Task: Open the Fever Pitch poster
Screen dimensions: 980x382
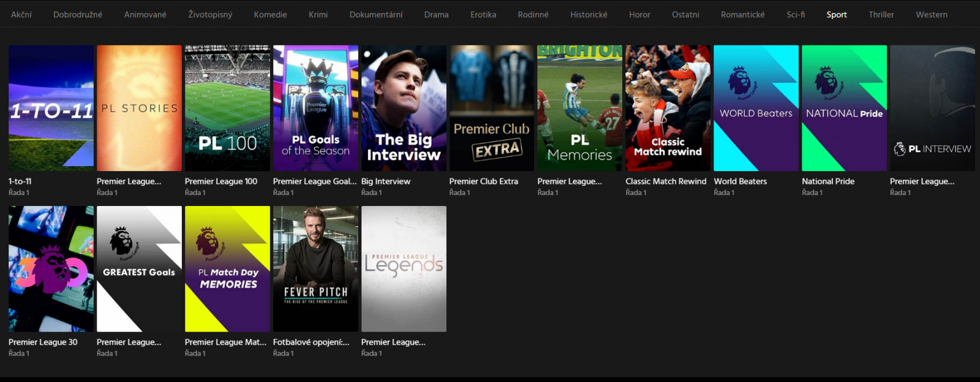Action: (x=315, y=269)
